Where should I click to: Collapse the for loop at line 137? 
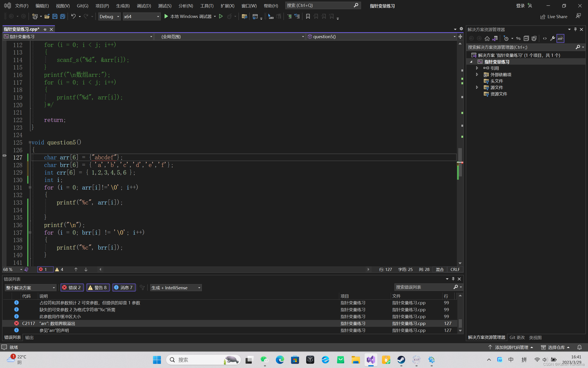tap(30, 233)
